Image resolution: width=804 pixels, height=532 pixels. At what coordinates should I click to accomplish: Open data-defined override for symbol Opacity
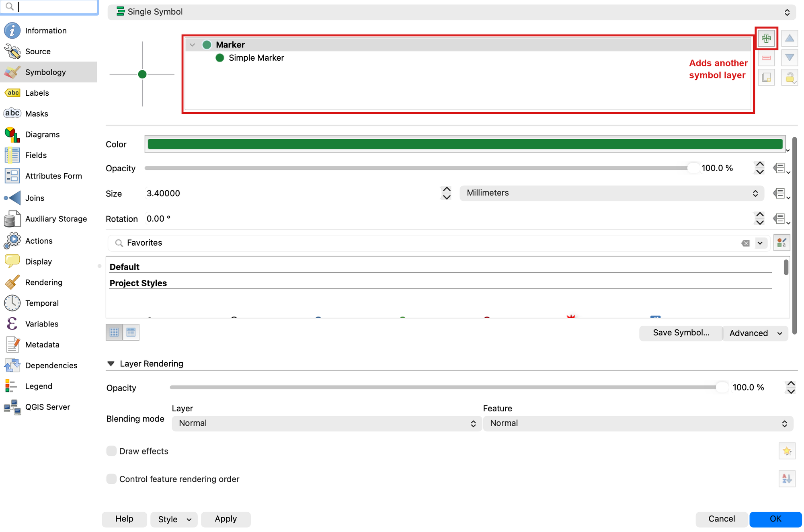781,168
